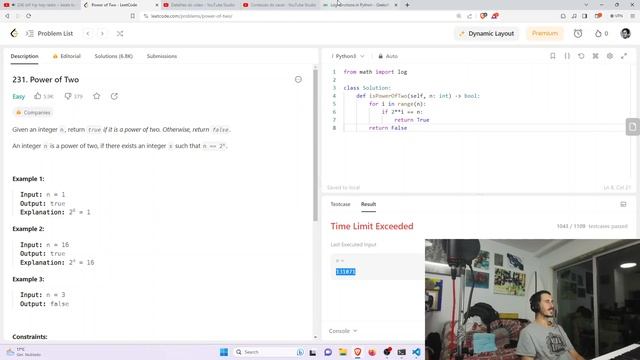Open the Editorial tab
Viewport: 640px width, 360px height.
pyautogui.click(x=67, y=56)
